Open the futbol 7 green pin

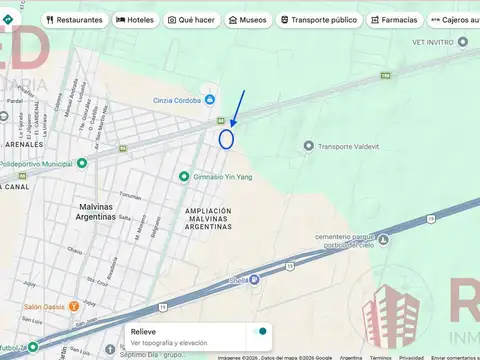pyautogui.click(x=33, y=347)
